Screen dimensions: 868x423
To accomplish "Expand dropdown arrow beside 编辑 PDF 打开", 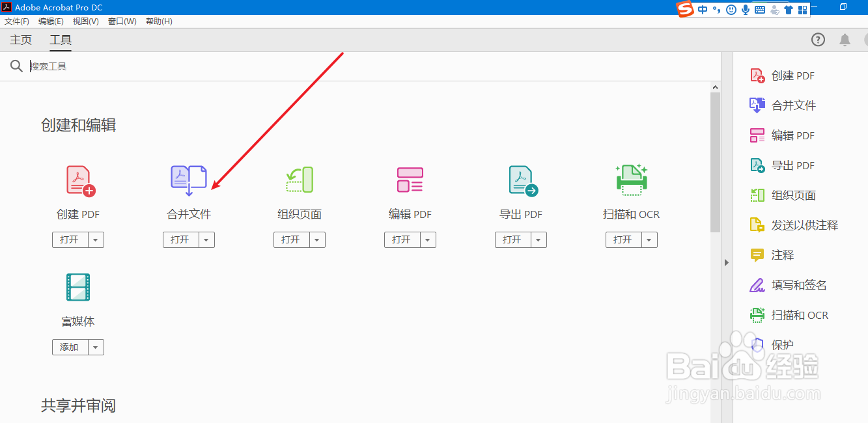I will pos(428,239).
